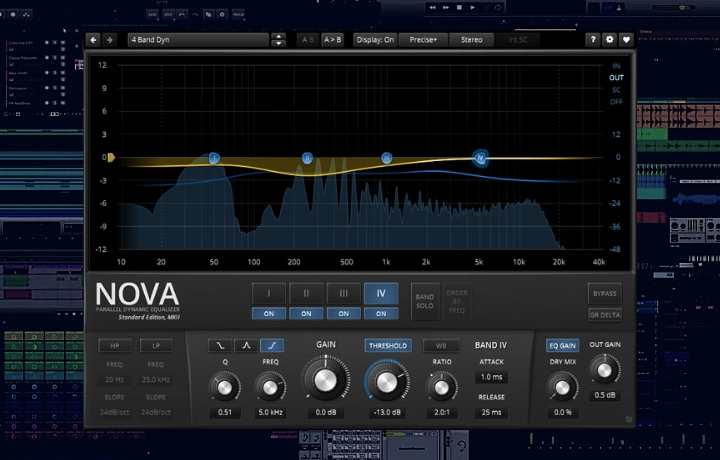
Task: Click the redo right-arrow icon in NOVA toolbar
Action: (x=109, y=40)
